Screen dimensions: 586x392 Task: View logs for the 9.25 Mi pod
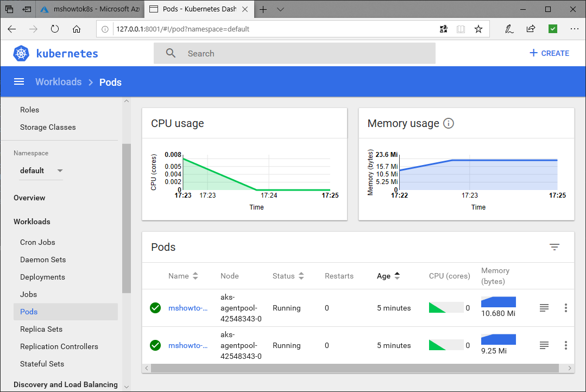click(544, 345)
